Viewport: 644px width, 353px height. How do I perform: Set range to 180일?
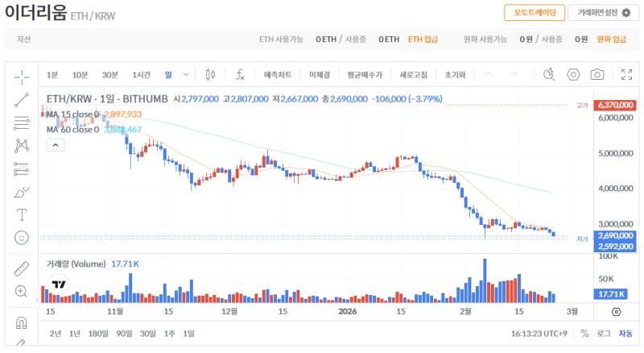tap(98, 334)
